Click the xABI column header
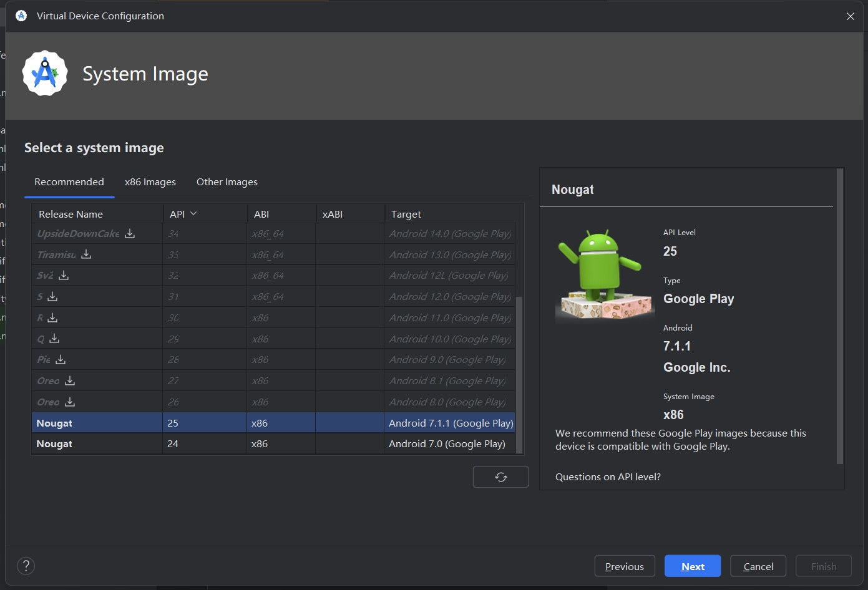Image resolution: width=868 pixels, height=590 pixels. (x=350, y=214)
